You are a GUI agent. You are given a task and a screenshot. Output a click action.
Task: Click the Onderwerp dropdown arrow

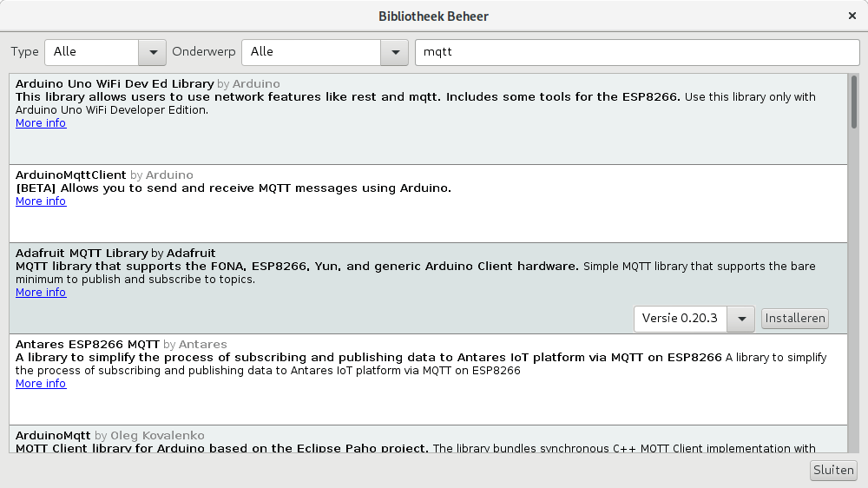point(395,52)
